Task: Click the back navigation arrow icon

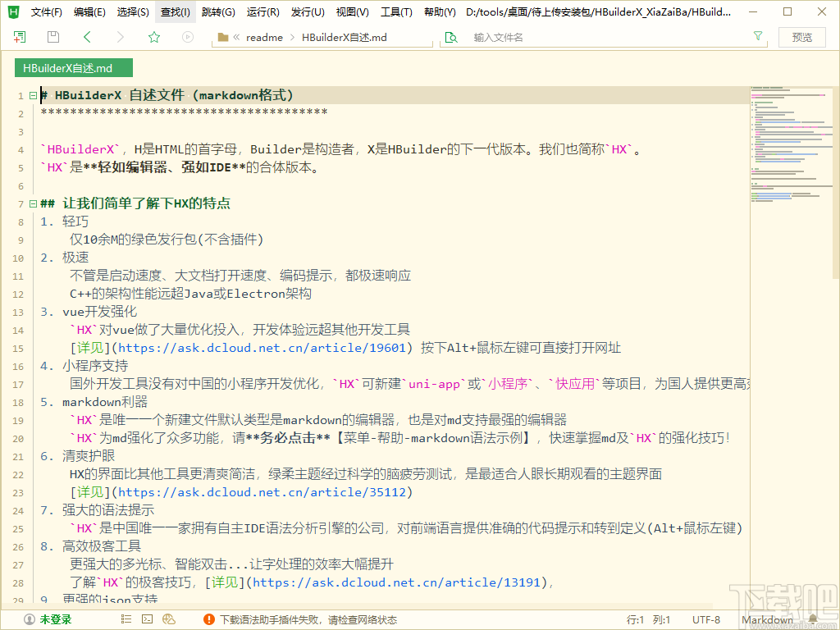Action: [x=87, y=37]
